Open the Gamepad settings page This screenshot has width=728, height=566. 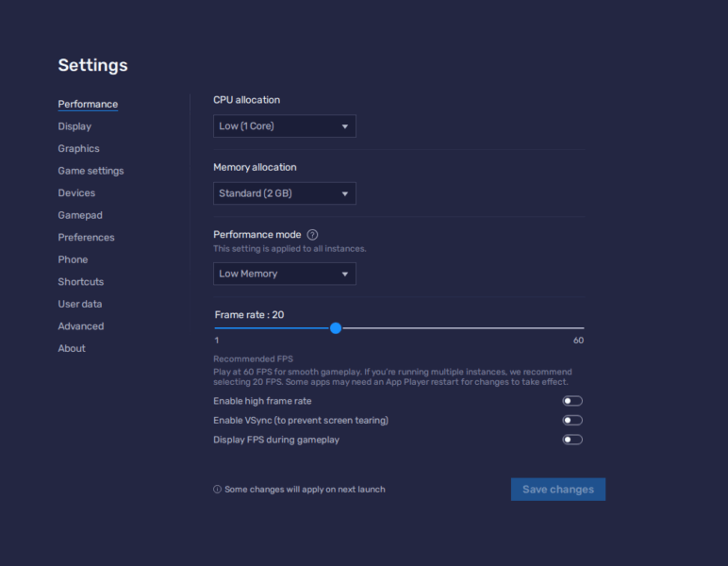[80, 215]
